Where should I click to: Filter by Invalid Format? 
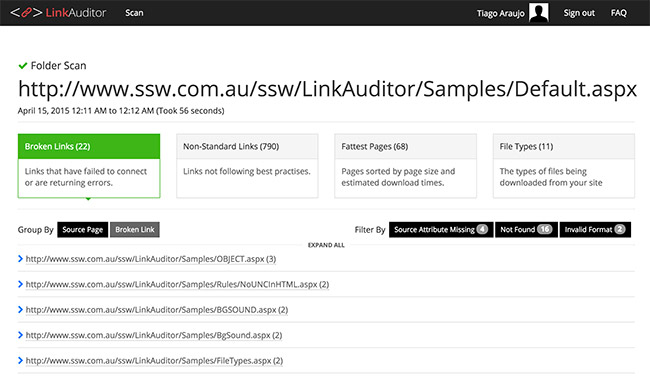coord(595,229)
